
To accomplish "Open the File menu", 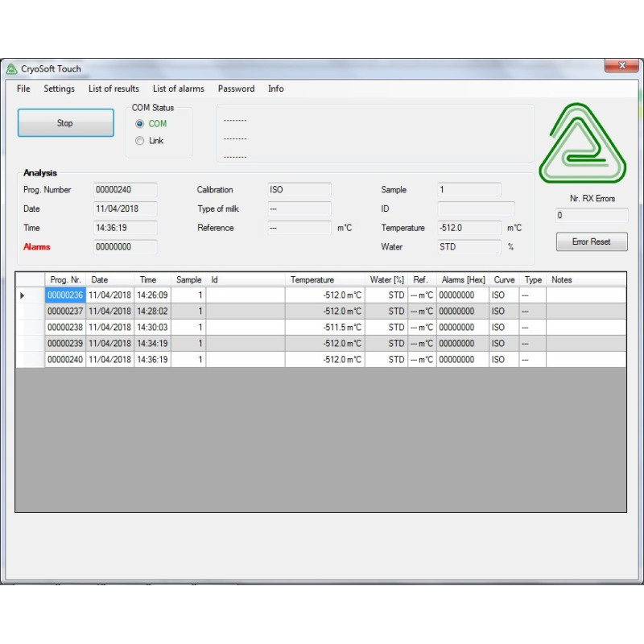I will tap(23, 89).
